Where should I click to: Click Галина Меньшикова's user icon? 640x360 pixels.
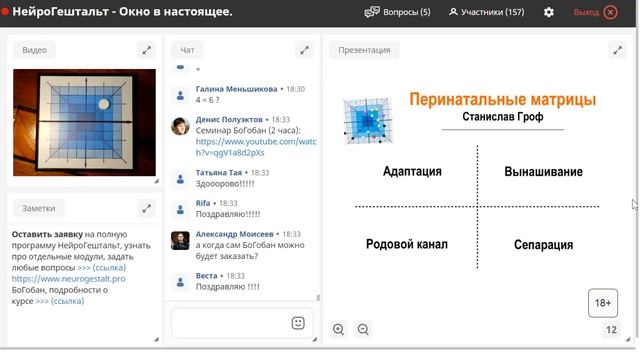[x=180, y=96]
